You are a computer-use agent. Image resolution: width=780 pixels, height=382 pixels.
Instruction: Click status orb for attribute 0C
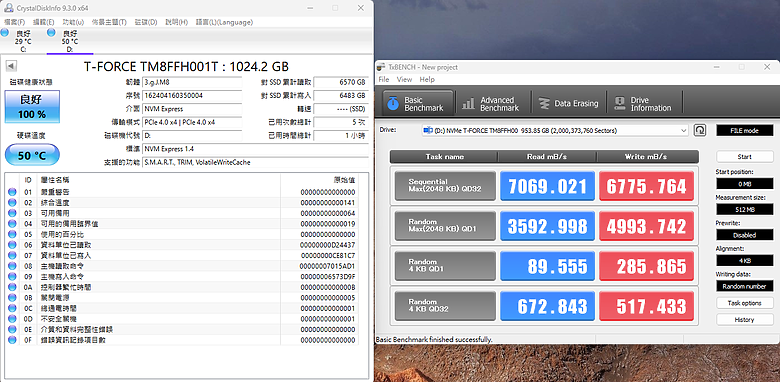point(12,308)
